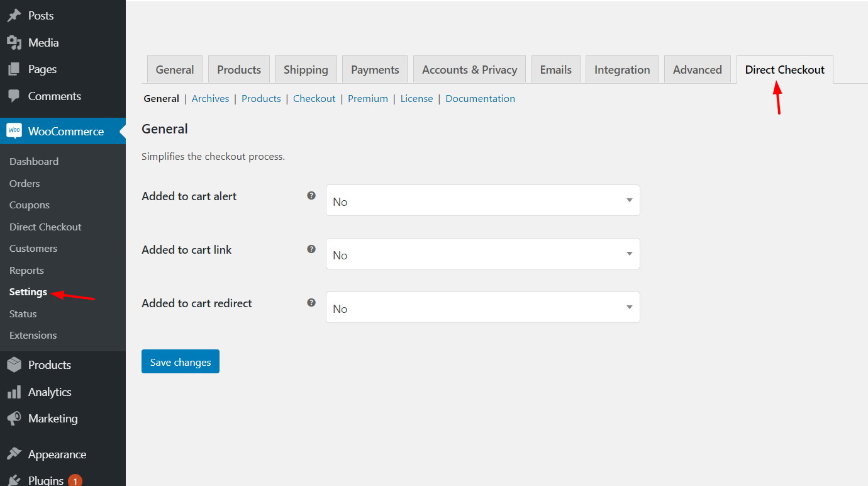The height and width of the screenshot is (486, 868).
Task: Open Orders in WooCommerce submenu
Action: coord(25,184)
